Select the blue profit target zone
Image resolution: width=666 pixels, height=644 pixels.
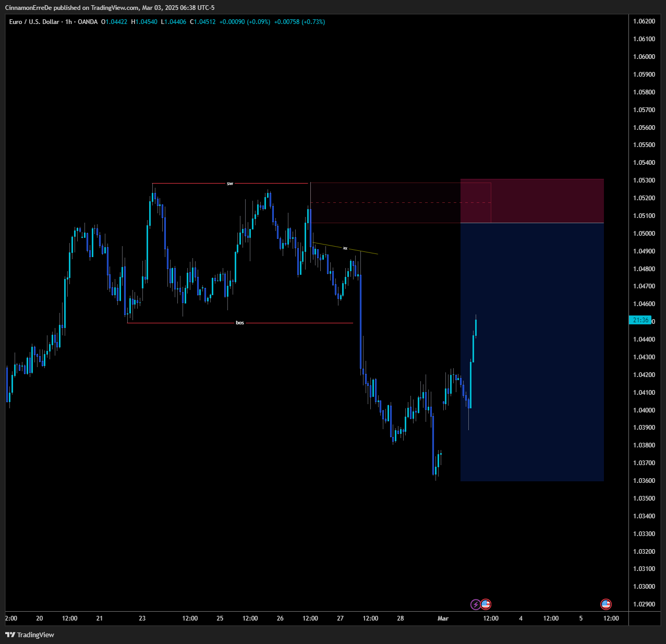(532, 352)
